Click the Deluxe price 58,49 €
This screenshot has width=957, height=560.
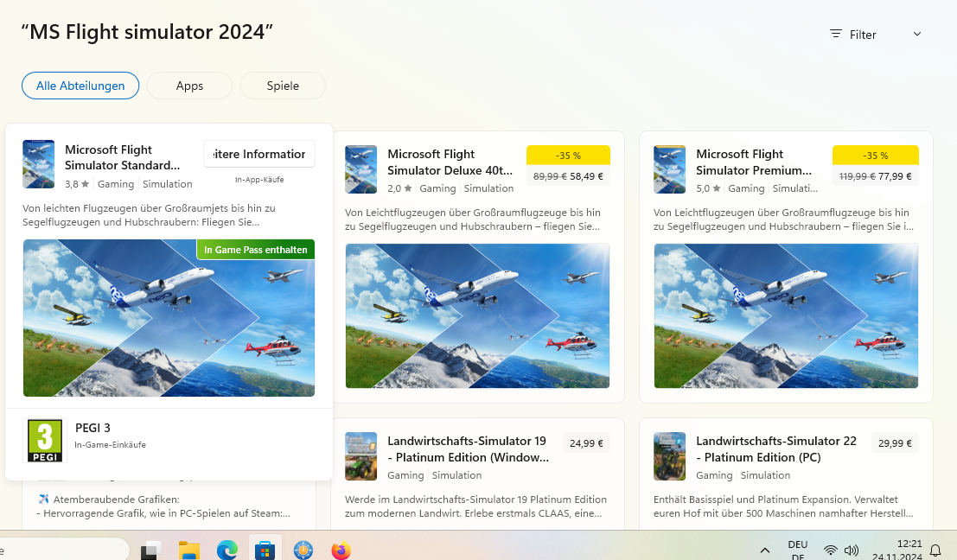tap(586, 176)
